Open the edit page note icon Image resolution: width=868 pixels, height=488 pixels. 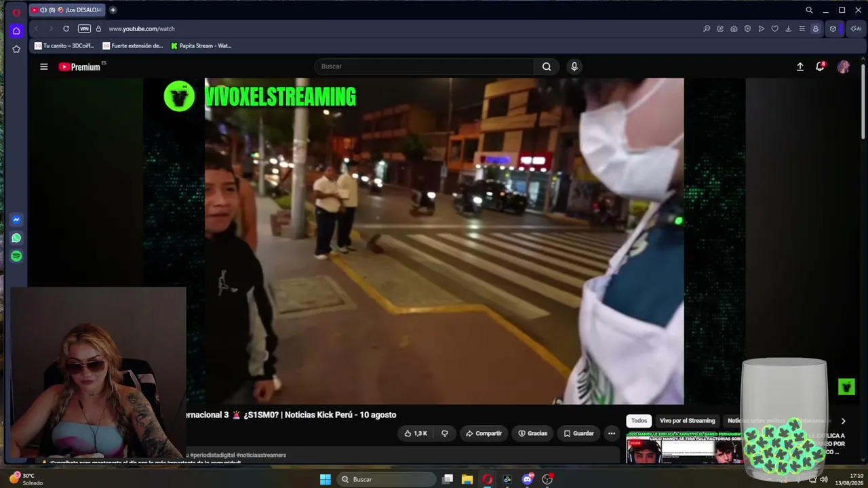(720, 28)
